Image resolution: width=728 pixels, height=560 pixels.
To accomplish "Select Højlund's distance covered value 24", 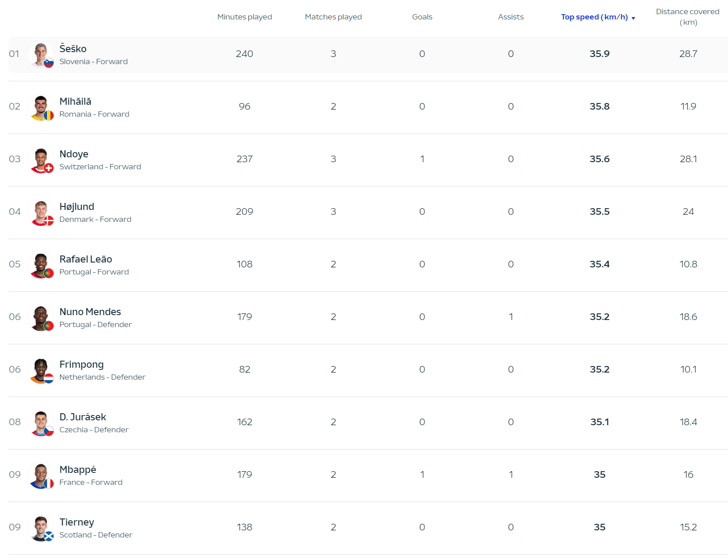I will [x=688, y=212].
